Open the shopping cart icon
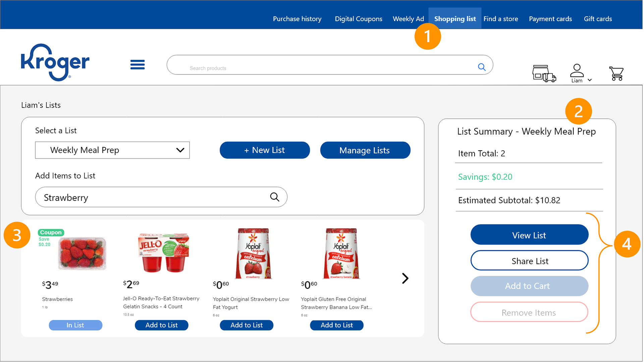644x362 pixels. click(616, 73)
